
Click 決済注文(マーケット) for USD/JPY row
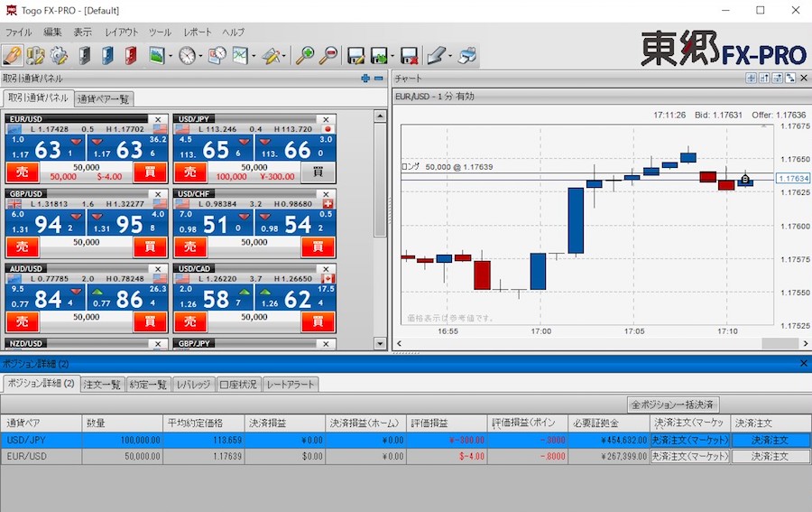(690, 440)
